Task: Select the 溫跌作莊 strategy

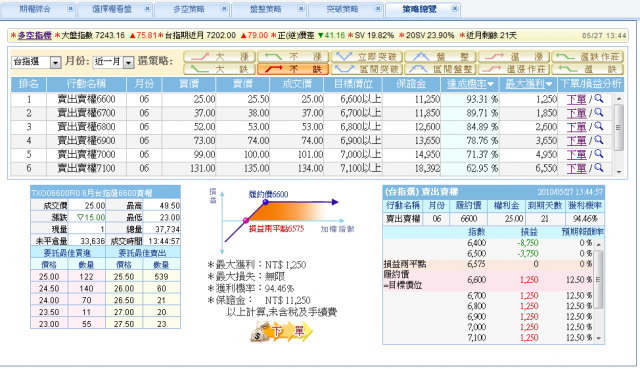Action: click(x=588, y=56)
